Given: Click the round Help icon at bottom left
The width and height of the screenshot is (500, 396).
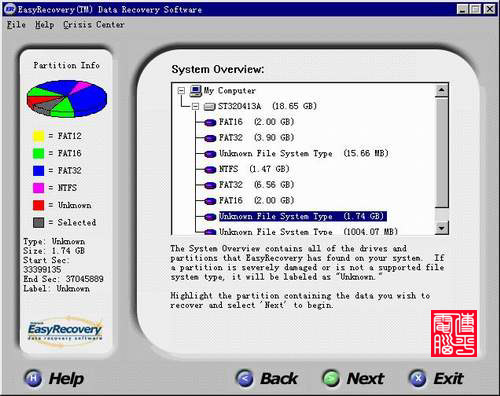Looking at the screenshot, I should tap(33, 379).
